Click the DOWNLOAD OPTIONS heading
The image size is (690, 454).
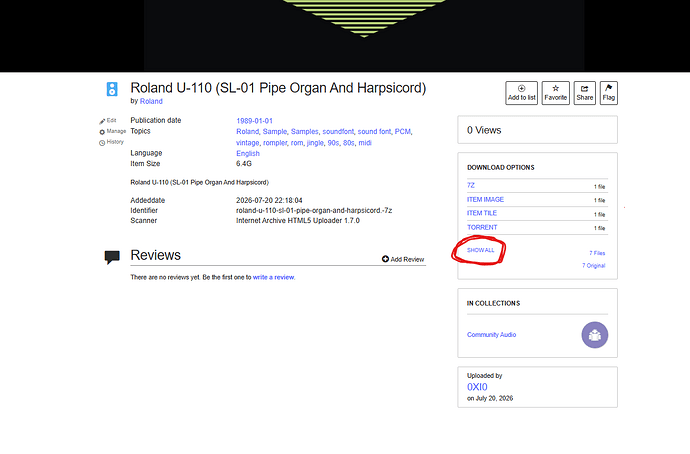501,168
